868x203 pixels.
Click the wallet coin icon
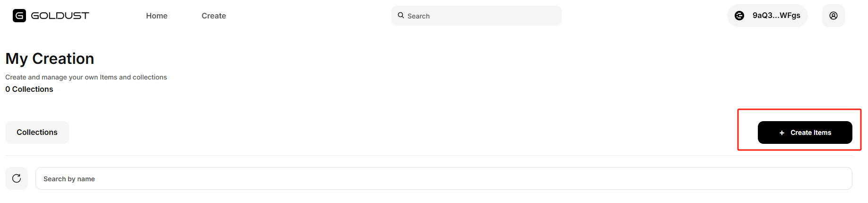739,16
